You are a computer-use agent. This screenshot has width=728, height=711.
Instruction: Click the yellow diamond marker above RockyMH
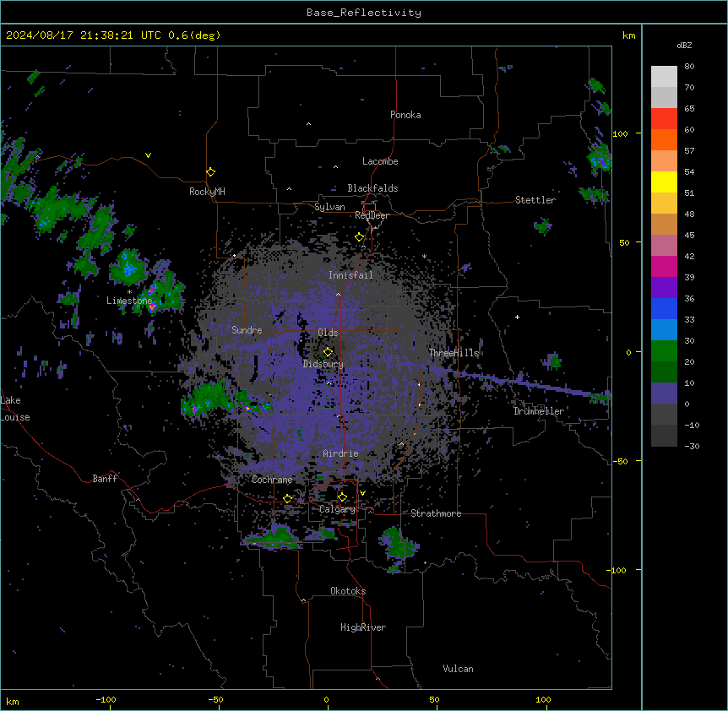click(x=210, y=172)
